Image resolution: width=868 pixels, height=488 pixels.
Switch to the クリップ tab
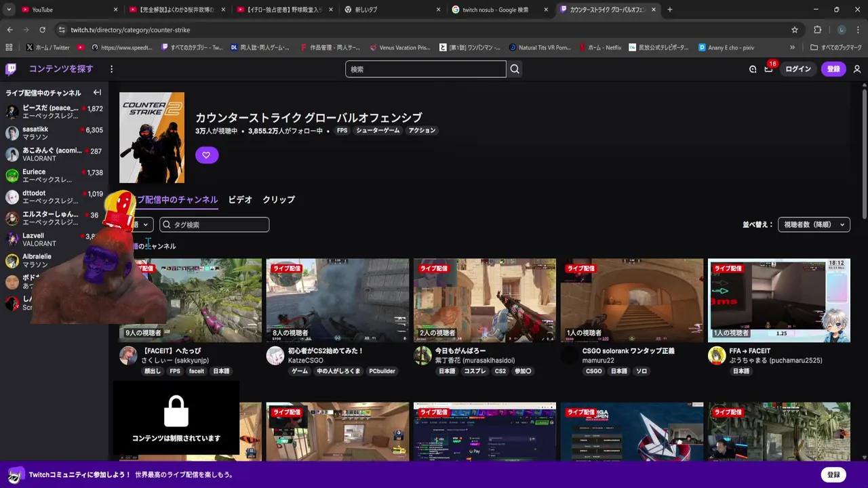click(279, 200)
